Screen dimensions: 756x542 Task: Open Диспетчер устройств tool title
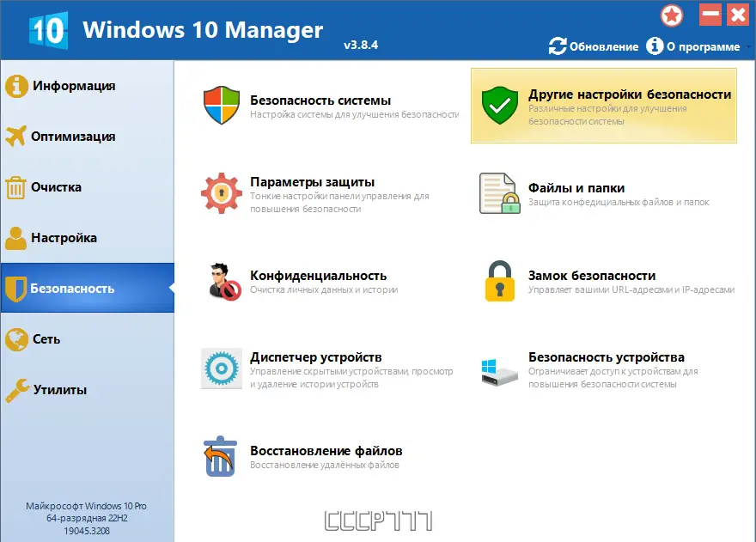tap(316, 357)
